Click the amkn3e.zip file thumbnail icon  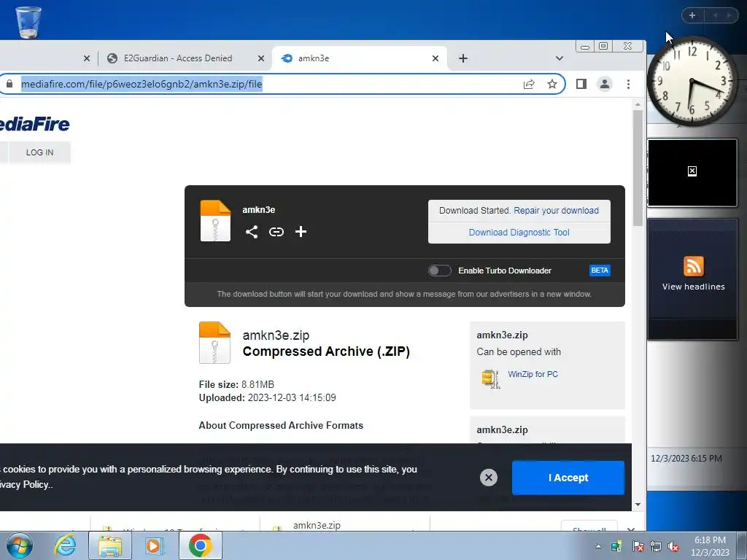click(x=215, y=343)
